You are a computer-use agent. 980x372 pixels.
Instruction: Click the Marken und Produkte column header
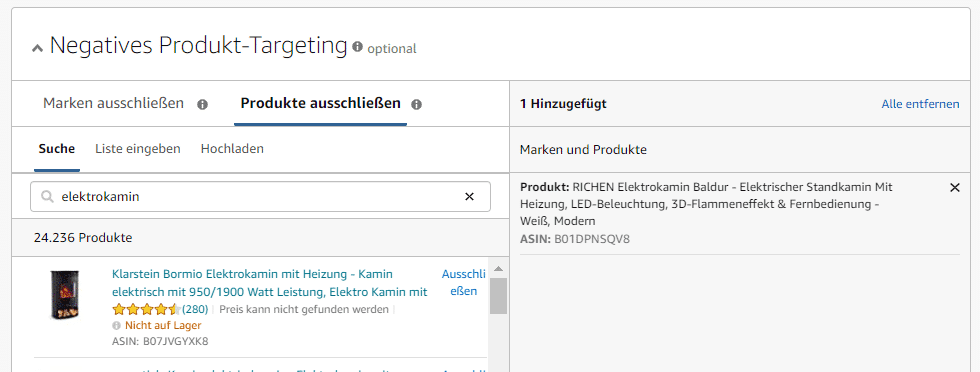pyautogui.click(x=583, y=150)
